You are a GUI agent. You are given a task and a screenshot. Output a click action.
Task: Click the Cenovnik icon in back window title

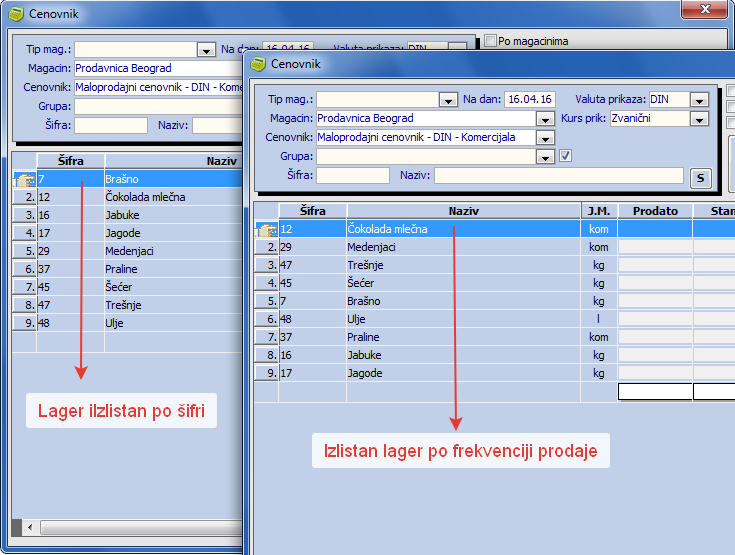tap(16, 14)
